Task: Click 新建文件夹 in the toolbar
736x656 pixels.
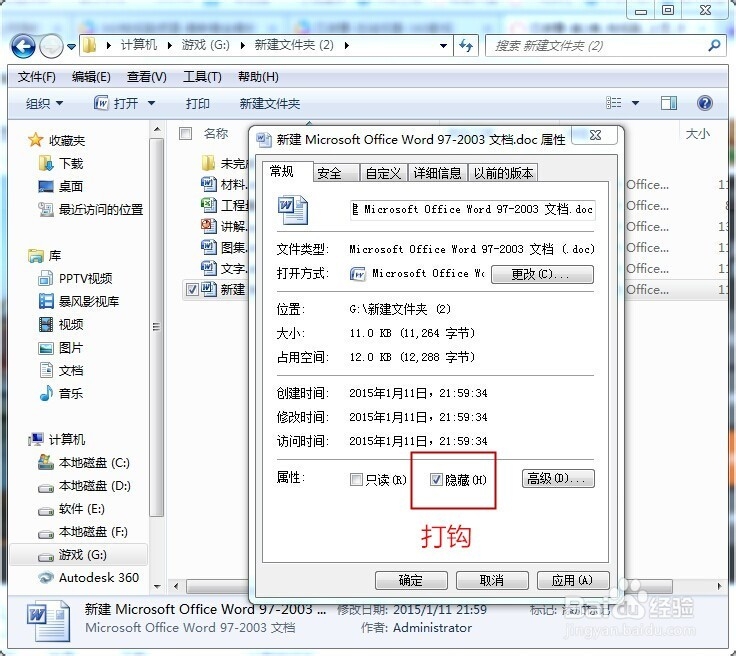Action: coord(269,103)
